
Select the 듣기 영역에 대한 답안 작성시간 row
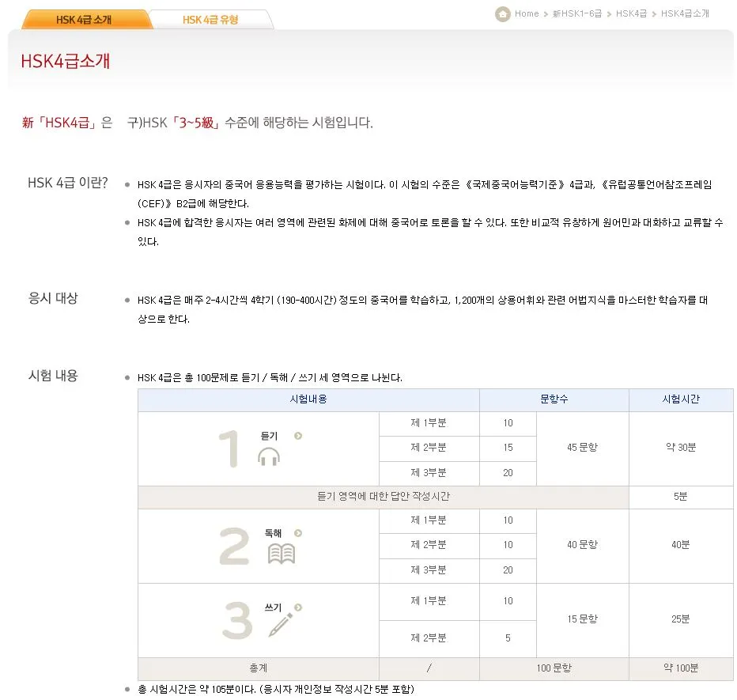[384, 497]
